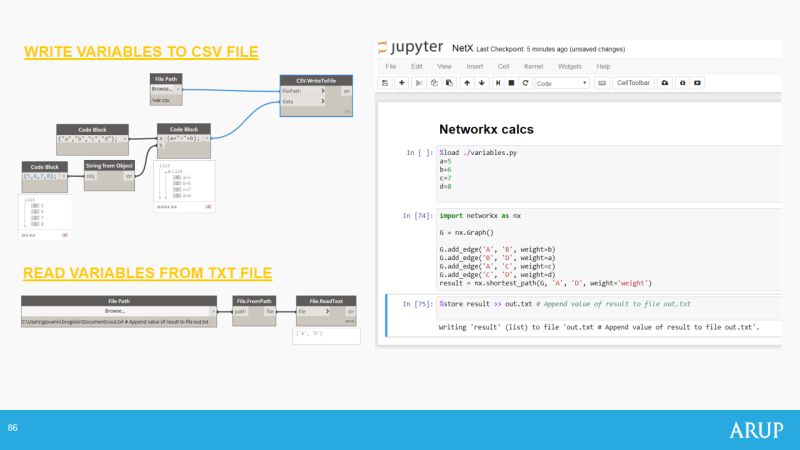Interrupt the kernel with the stop icon
Image resolution: width=800 pixels, height=450 pixels.
(511, 83)
